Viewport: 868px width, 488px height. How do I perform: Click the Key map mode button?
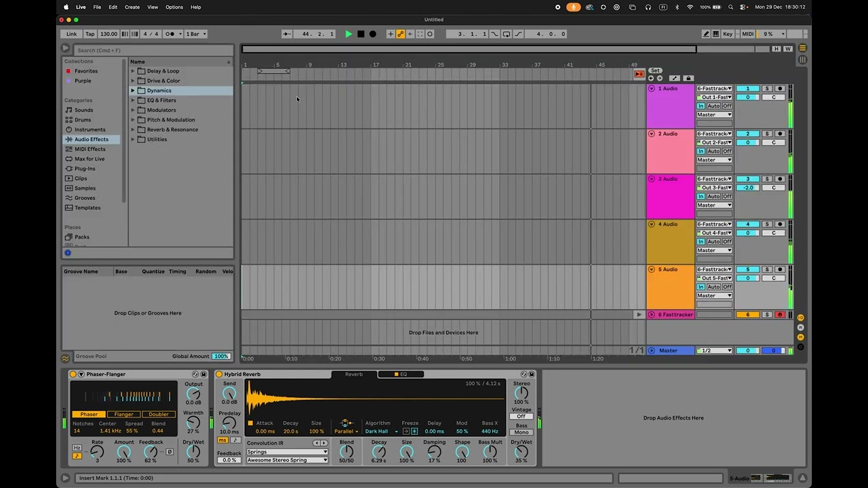pyautogui.click(x=728, y=34)
